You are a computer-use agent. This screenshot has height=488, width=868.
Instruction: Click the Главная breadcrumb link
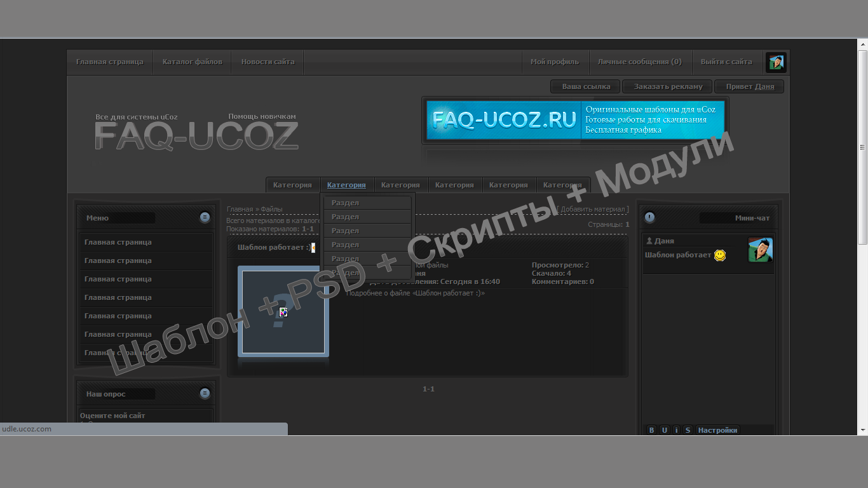click(240, 209)
